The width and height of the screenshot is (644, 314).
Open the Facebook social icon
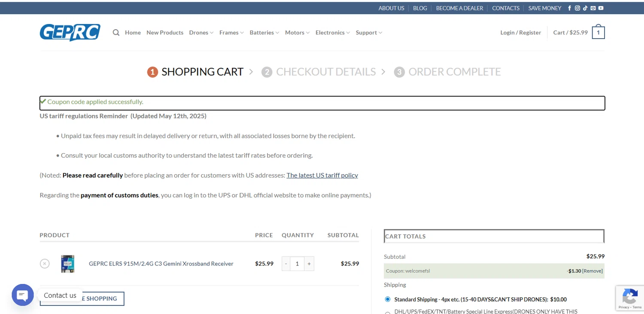pos(570,8)
